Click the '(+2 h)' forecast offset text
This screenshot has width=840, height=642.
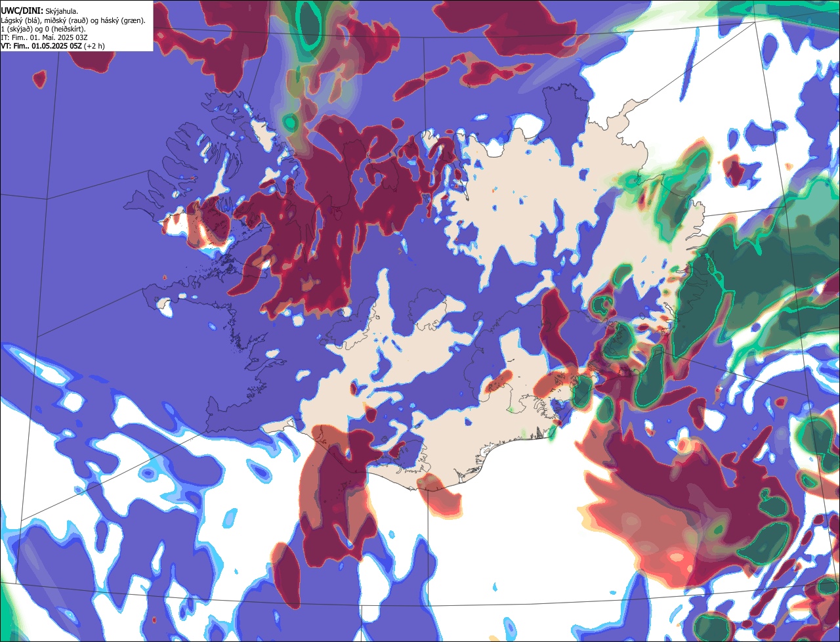click(94, 46)
